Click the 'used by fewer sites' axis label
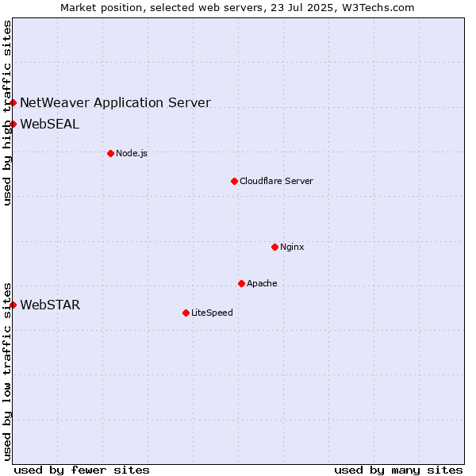The height and width of the screenshot is (476, 476). point(82,470)
